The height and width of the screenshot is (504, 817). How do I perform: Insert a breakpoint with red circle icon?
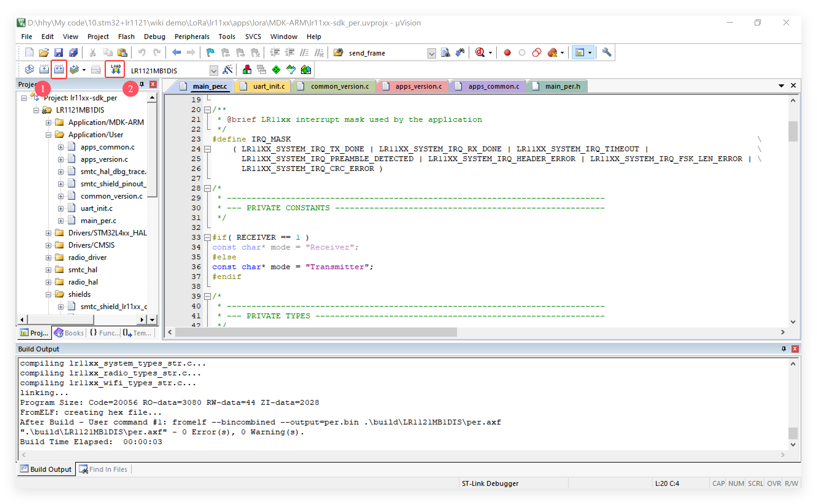pyautogui.click(x=507, y=52)
